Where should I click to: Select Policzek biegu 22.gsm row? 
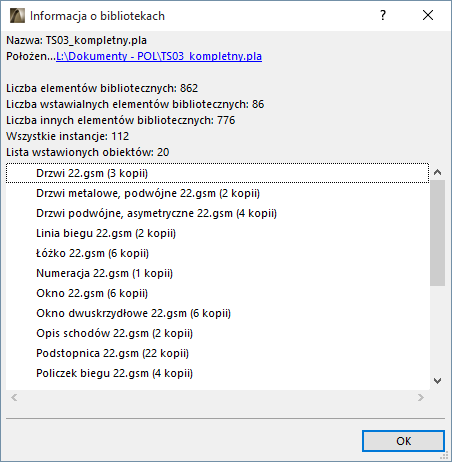tap(217, 373)
